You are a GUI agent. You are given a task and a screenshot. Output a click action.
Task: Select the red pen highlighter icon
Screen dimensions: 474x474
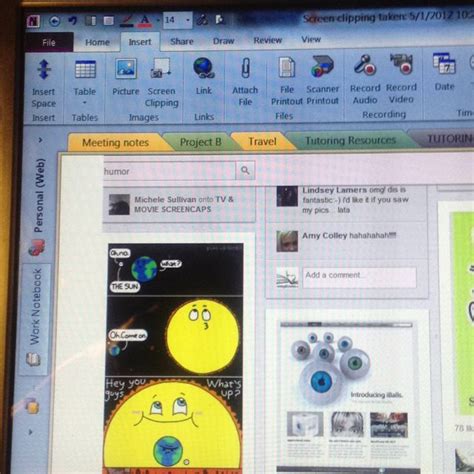[x=127, y=21]
